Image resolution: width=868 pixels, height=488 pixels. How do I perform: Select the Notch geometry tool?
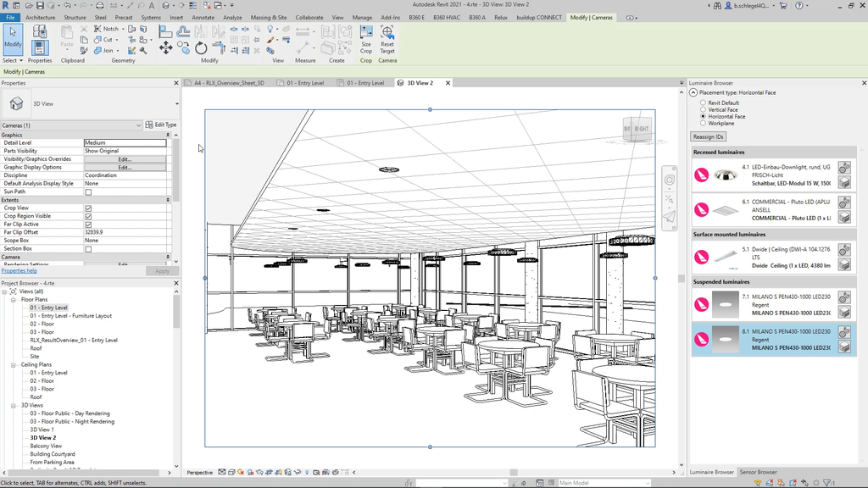[x=106, y=29]
